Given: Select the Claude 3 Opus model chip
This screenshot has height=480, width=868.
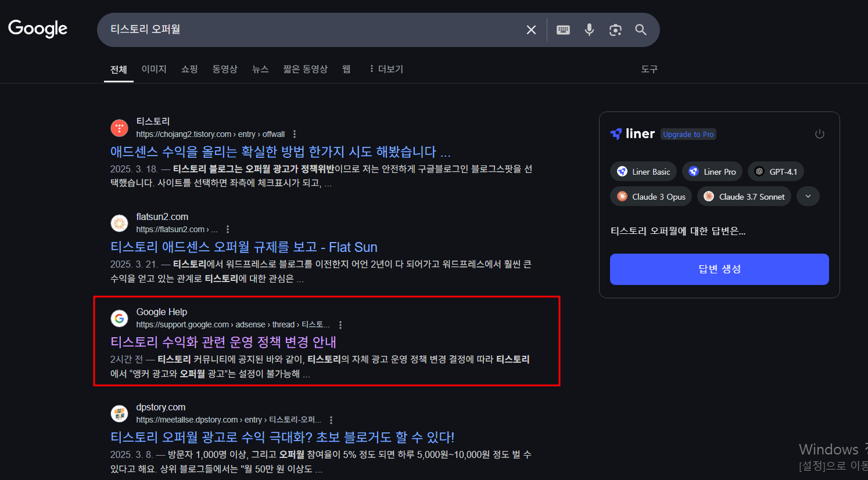Looking at the screenshot, I should point(651,196).
